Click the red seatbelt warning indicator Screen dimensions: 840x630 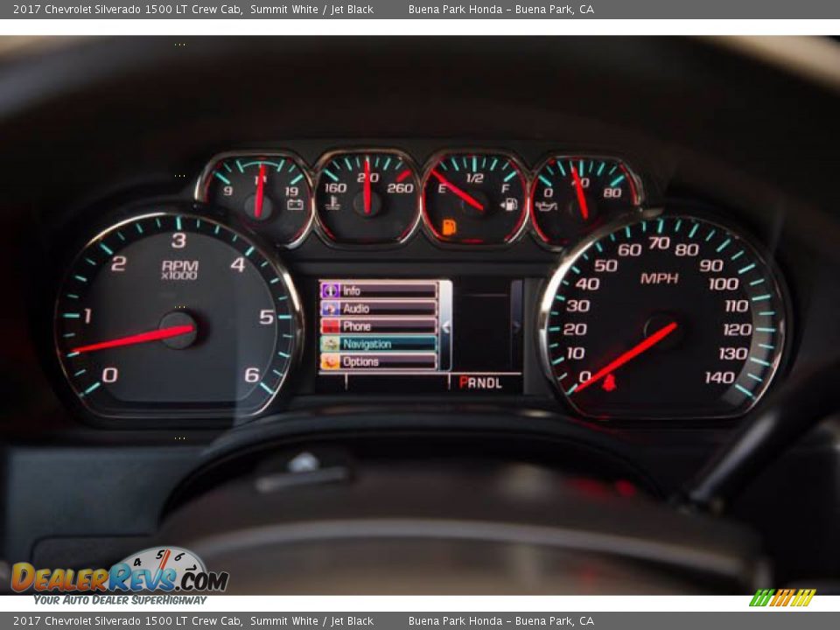point(608,382)
